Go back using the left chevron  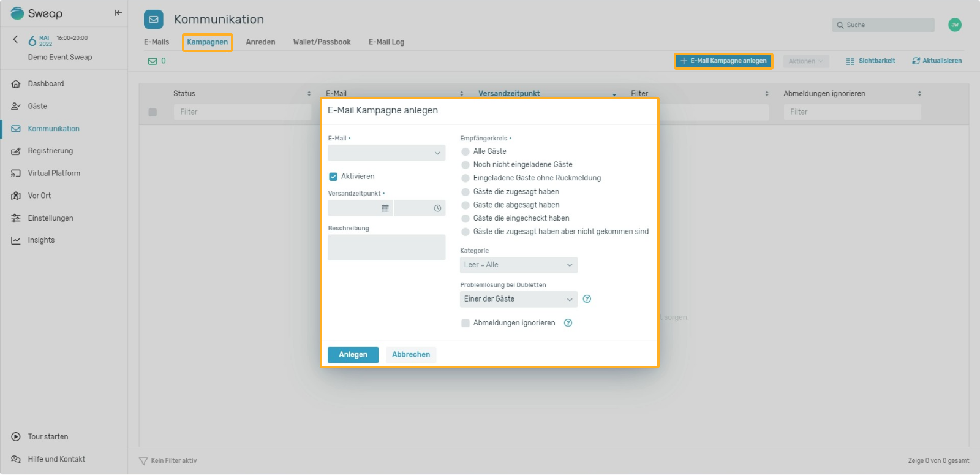pos(15,39)
